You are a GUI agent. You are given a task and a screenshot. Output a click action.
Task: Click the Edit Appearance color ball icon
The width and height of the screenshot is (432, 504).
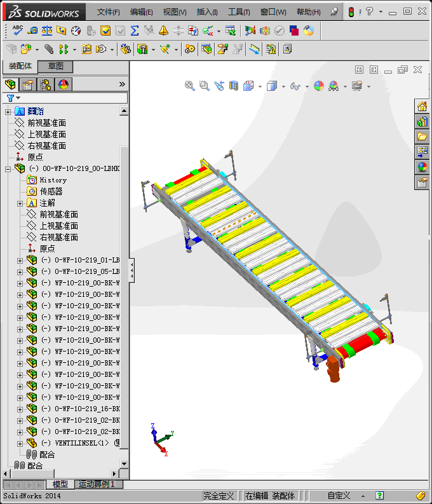(x=319, y=86)
